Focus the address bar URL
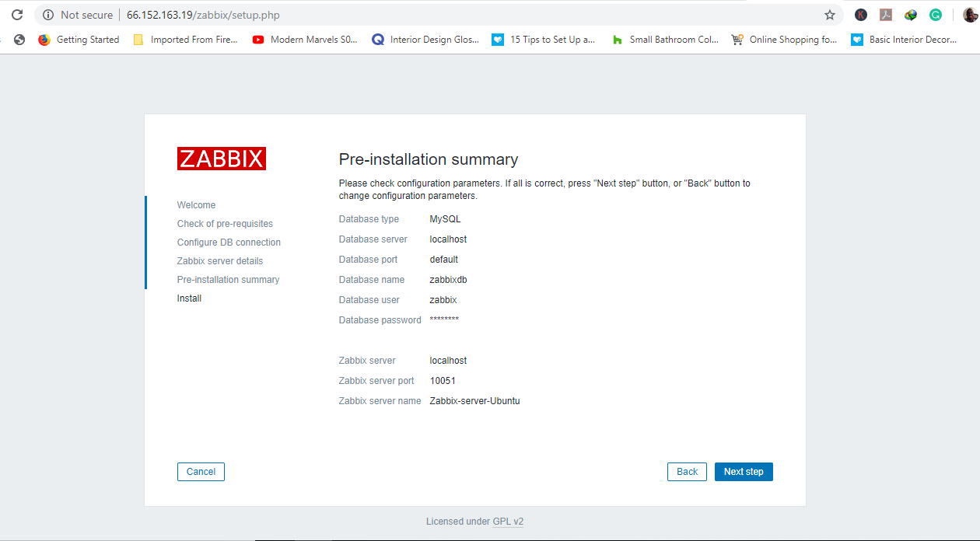 203,15
